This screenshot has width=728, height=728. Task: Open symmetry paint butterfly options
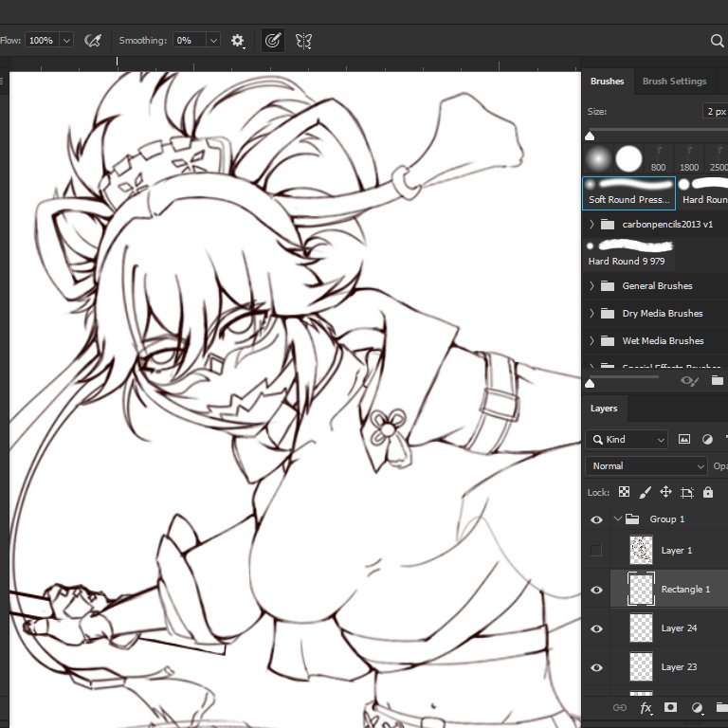coord(303,41)
